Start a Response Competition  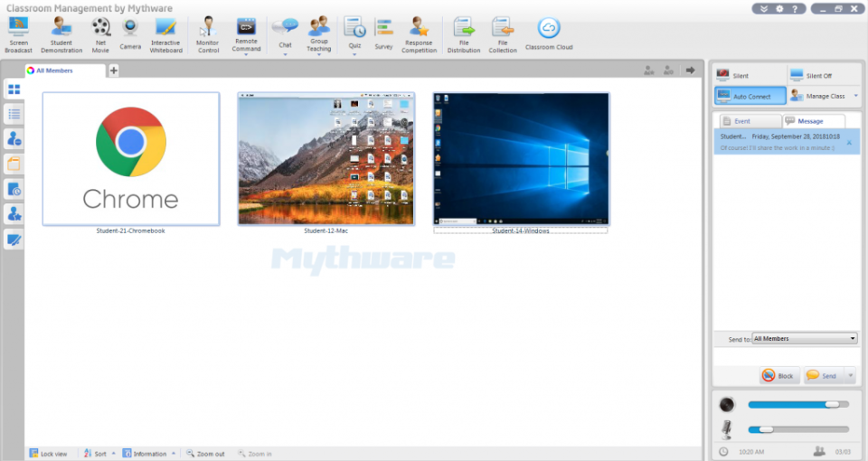pos(419,34)
